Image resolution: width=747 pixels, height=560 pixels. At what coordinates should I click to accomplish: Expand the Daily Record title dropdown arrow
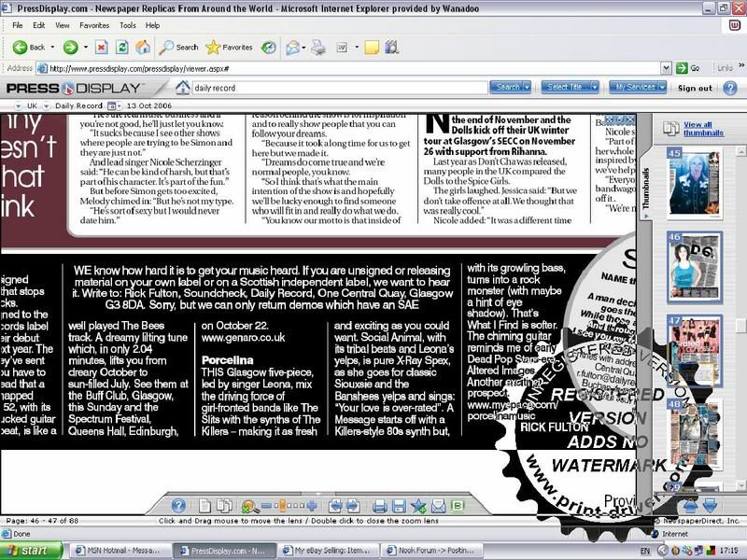pyautogui.click(x=46, y=105)
